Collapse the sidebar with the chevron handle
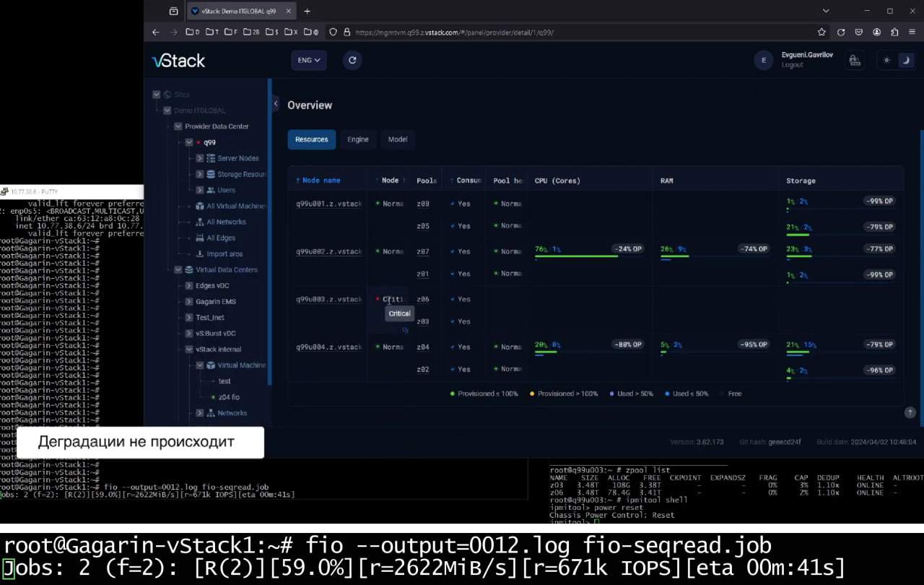The height and width of the screenshot is (585, 924). pyautogui.click(x=276, y=104)
